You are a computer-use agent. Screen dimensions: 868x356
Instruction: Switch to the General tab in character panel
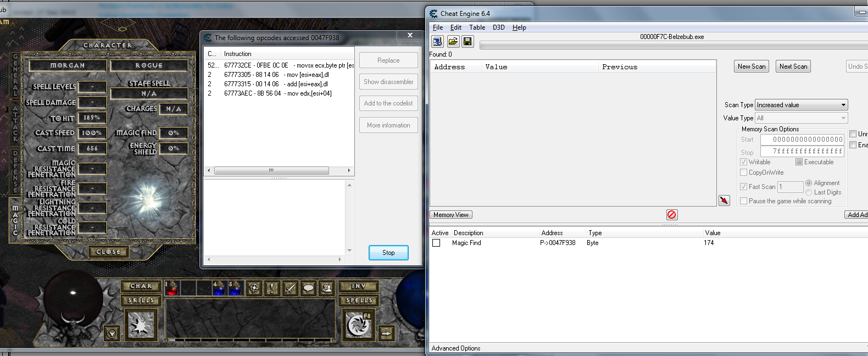pyautogui.click(x=15, y=75)
